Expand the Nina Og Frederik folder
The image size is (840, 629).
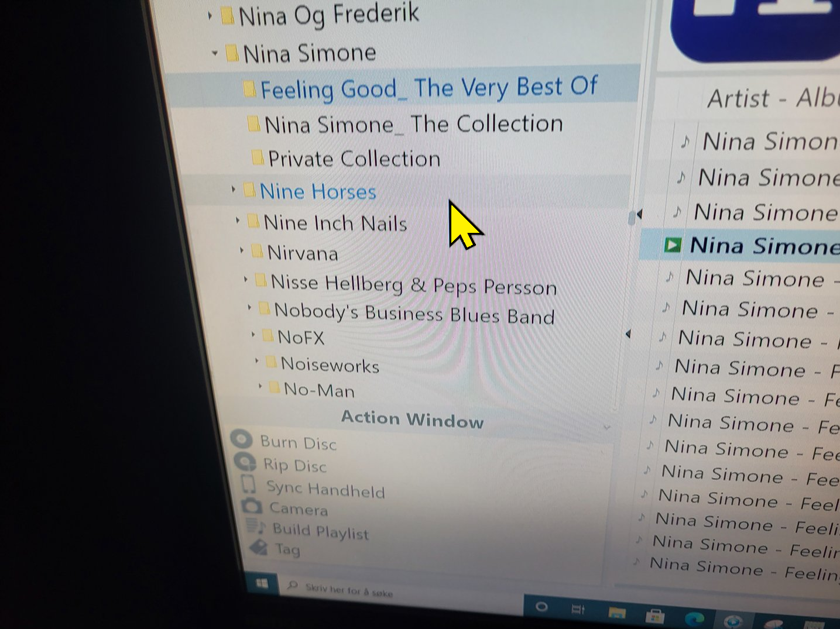click(x=210, y=16)
